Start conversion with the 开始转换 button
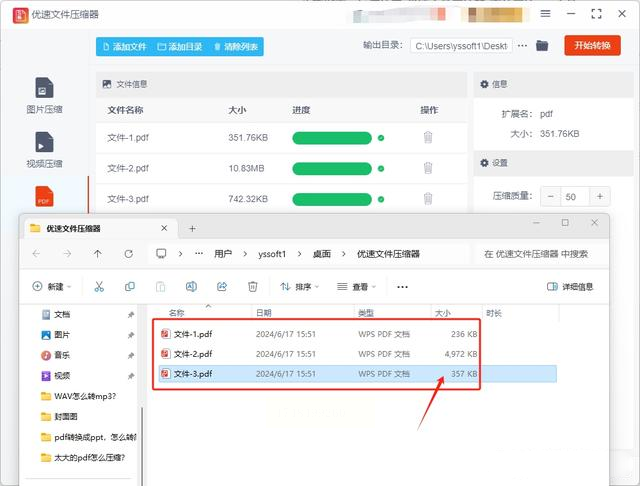640x486 pixels. tap(592, 45)
